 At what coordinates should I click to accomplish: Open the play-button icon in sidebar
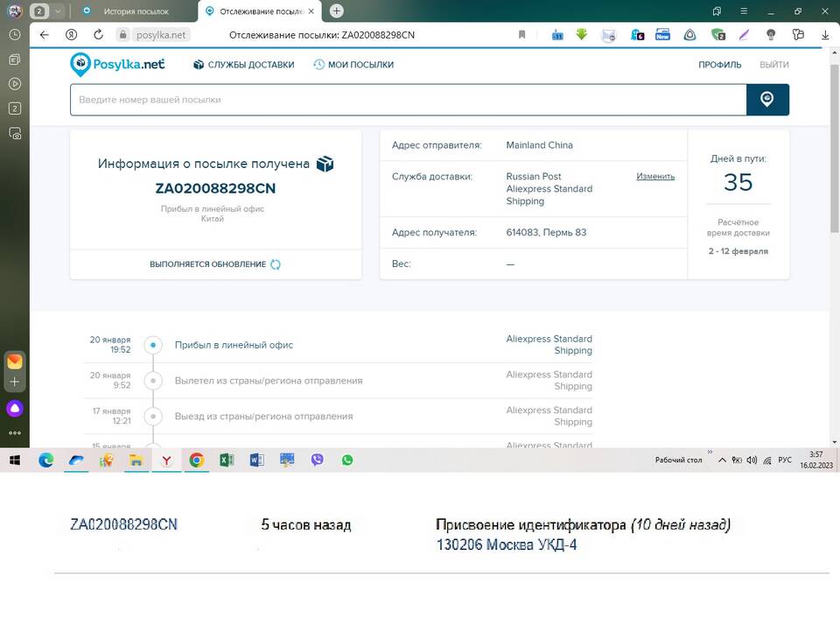[x=15, y=84]
